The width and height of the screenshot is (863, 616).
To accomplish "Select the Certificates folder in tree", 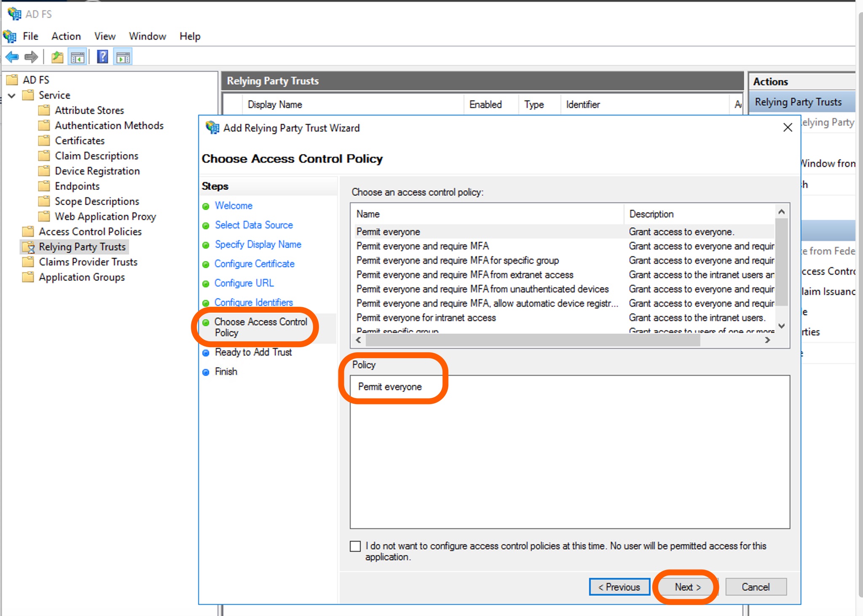I will tap(79, 141).
